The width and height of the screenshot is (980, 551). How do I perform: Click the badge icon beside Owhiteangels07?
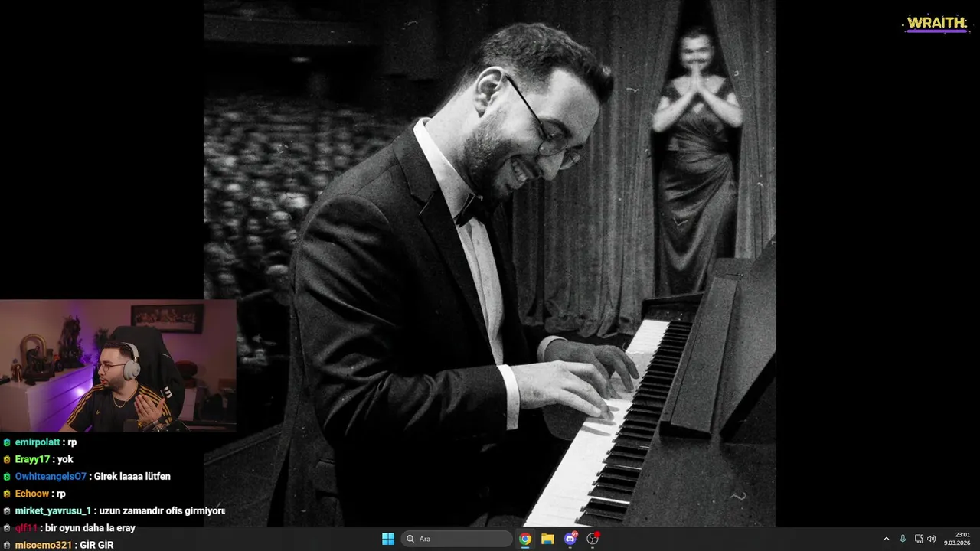click(x=7, y=476)
